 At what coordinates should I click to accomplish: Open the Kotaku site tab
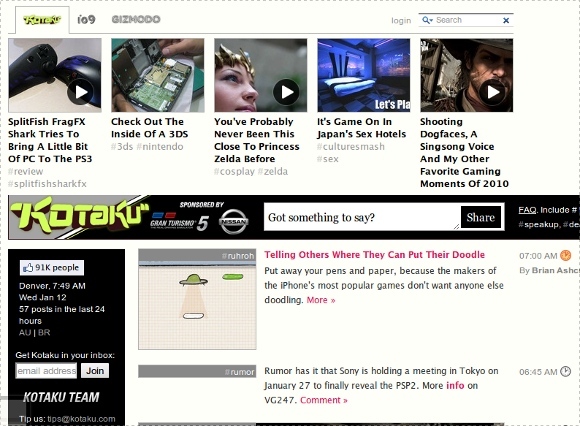[42, 20]
